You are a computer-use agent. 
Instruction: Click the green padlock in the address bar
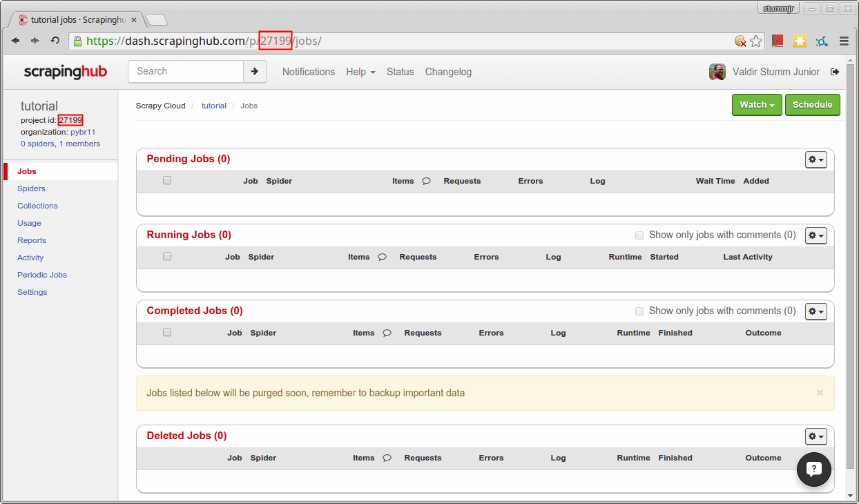(x=77, y=41)
